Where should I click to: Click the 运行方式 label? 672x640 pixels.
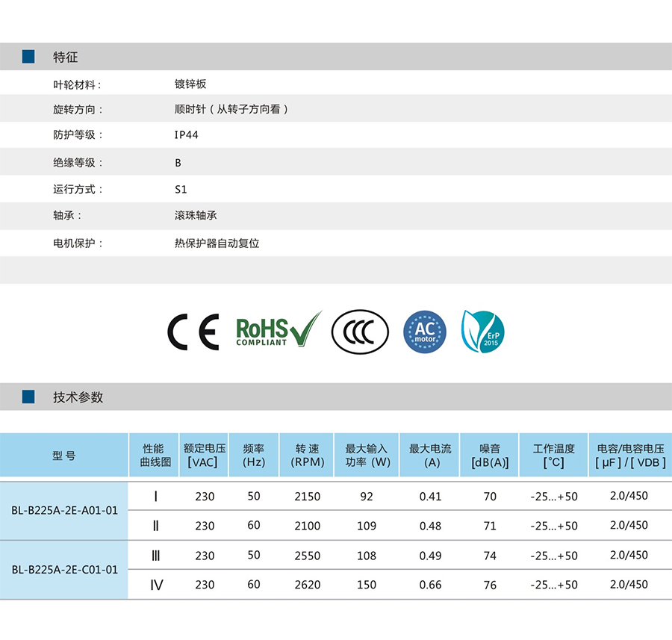(78, 189)
